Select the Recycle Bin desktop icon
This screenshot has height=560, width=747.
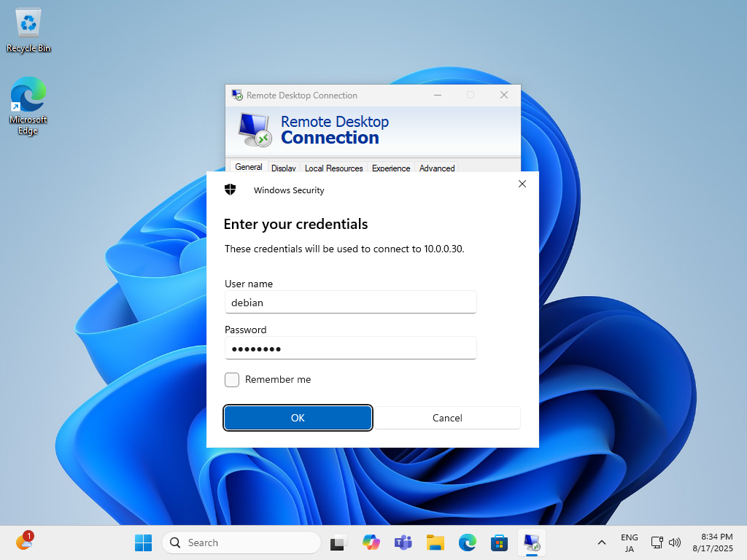[28, 28]
